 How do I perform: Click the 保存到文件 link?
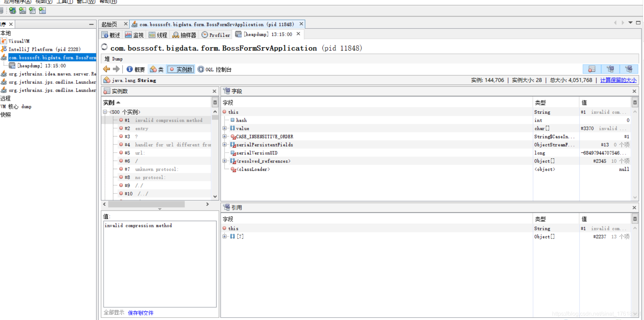point(141,313)
